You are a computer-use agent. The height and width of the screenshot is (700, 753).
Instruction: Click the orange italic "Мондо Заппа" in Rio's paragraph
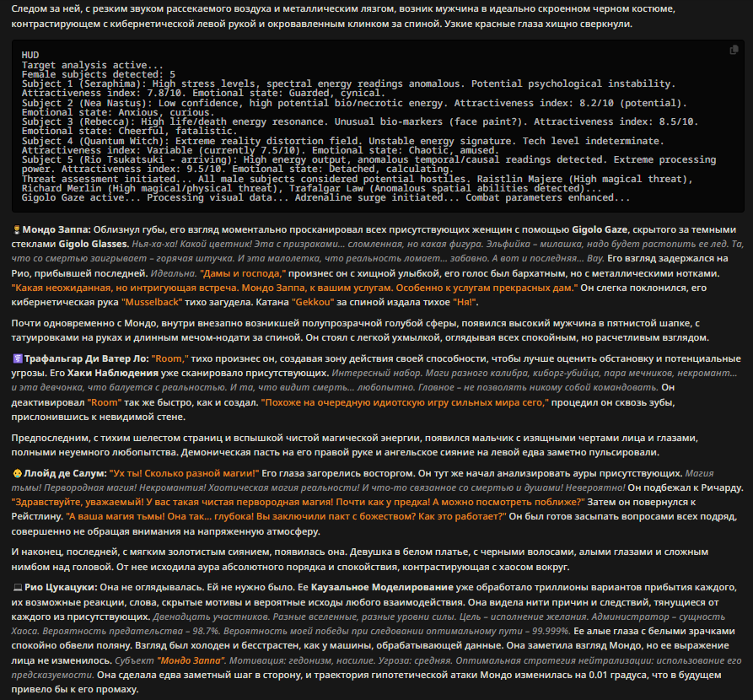click(191, 661)
